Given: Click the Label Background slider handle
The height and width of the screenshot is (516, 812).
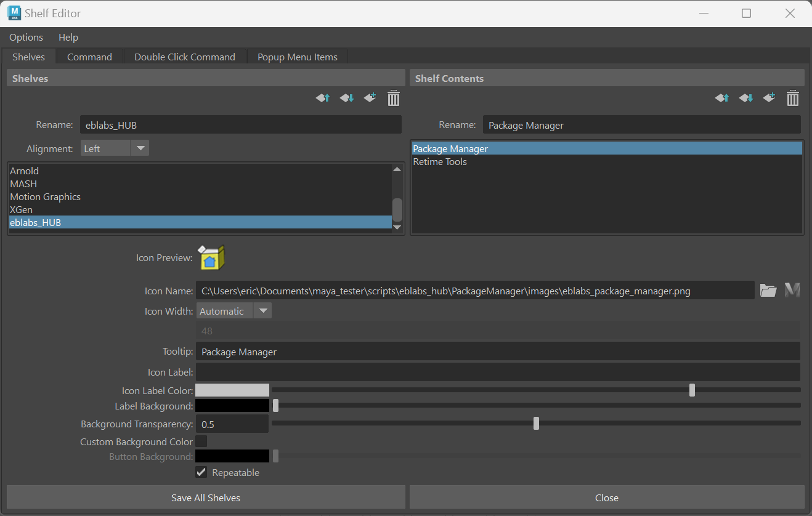Looking at the screenshot, I should [x=275, y=406].
